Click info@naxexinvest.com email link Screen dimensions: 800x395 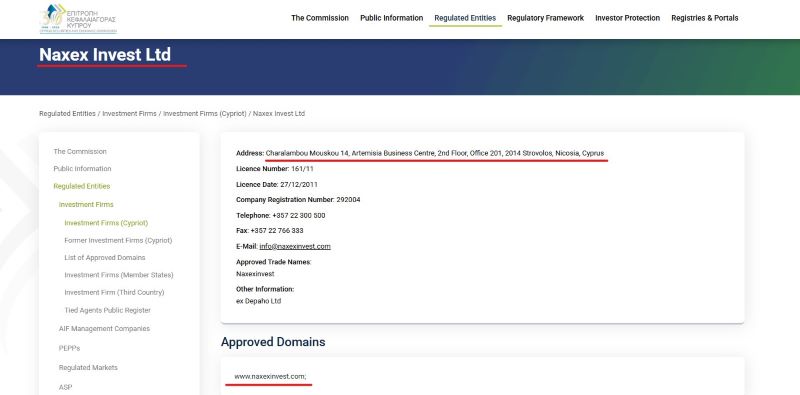tap(295, 246)
